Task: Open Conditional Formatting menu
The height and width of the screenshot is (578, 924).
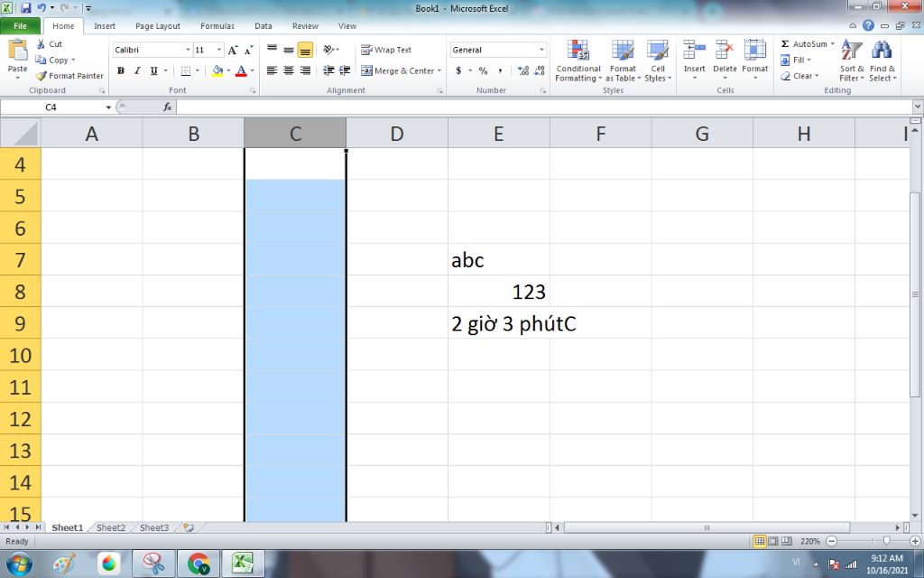Action: tap(578, 61)
